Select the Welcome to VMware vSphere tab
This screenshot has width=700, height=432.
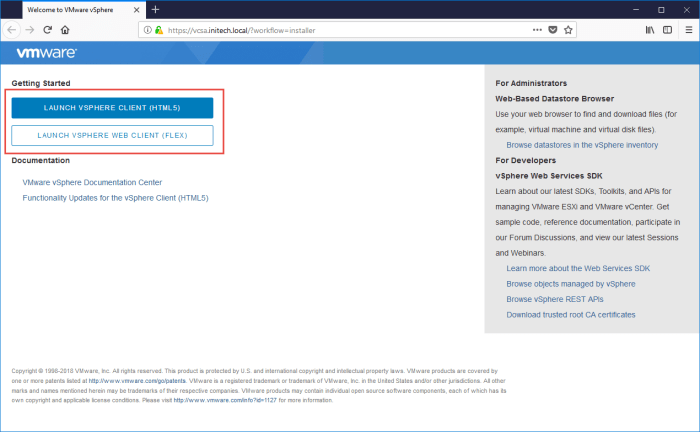[x=83, y=10]
